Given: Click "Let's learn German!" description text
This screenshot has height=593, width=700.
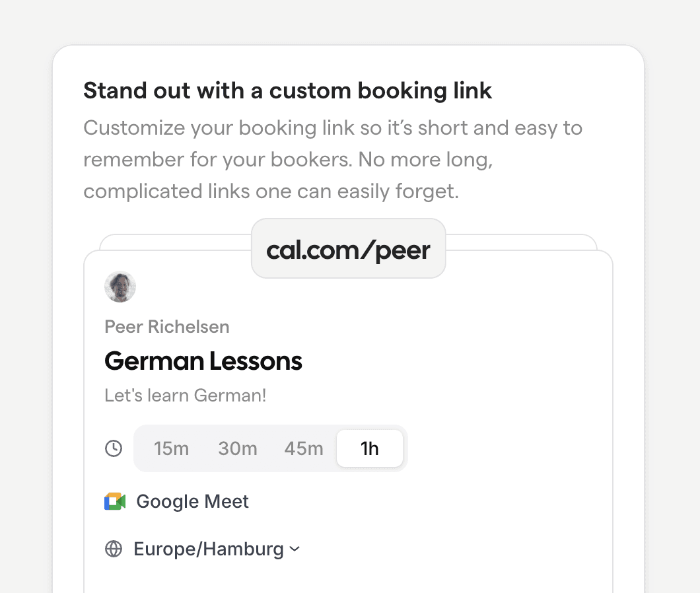Looking at the screenshot, I should tap(186, 395).
